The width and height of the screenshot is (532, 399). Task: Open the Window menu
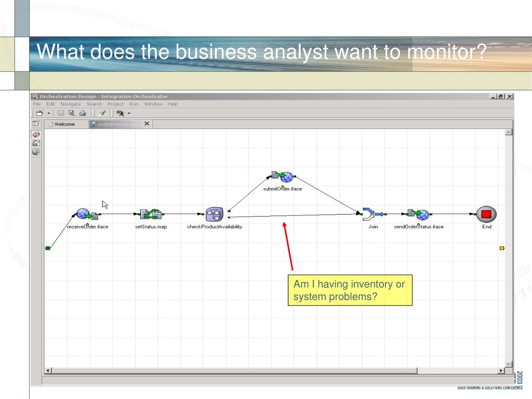coord(153,104)
